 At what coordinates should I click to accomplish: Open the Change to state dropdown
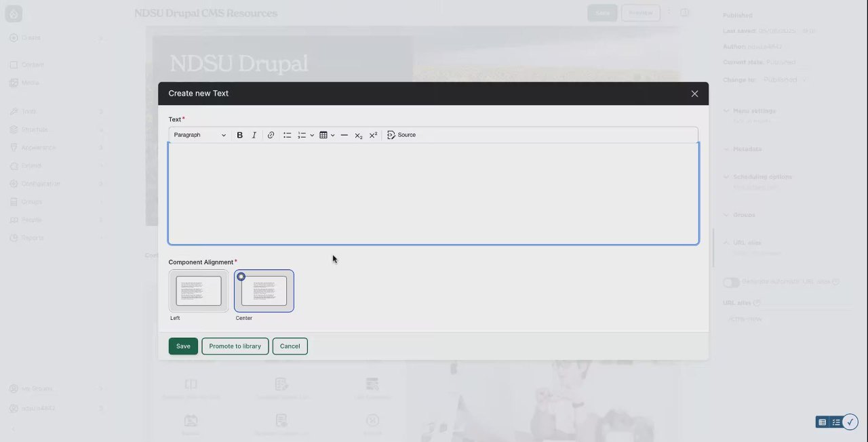point(785,79)
